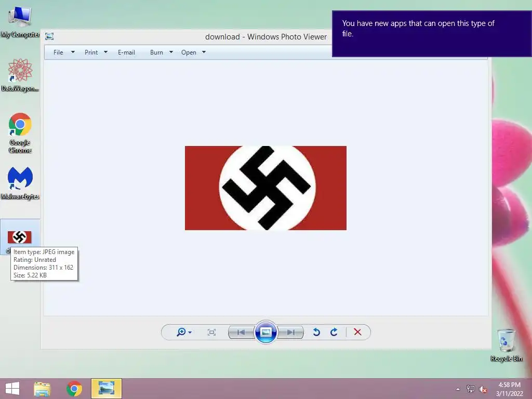Click the E-mail menu item
Viewport: 532px width, 399px height.
[126, 52]
